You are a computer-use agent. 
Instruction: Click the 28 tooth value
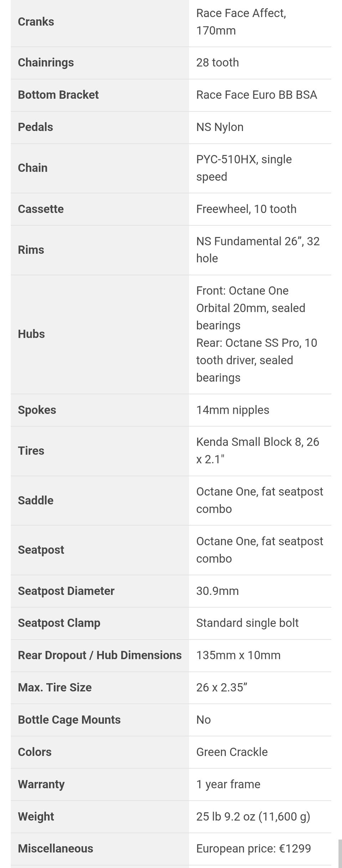(217, 62)
